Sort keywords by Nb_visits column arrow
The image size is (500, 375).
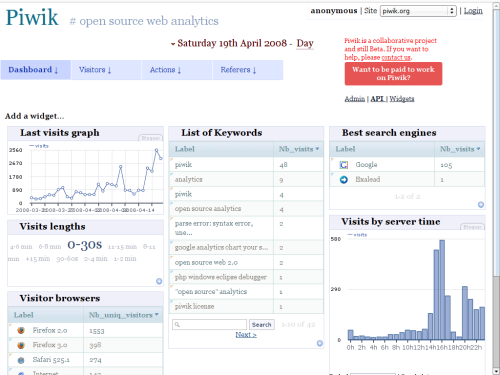point(317,149)
